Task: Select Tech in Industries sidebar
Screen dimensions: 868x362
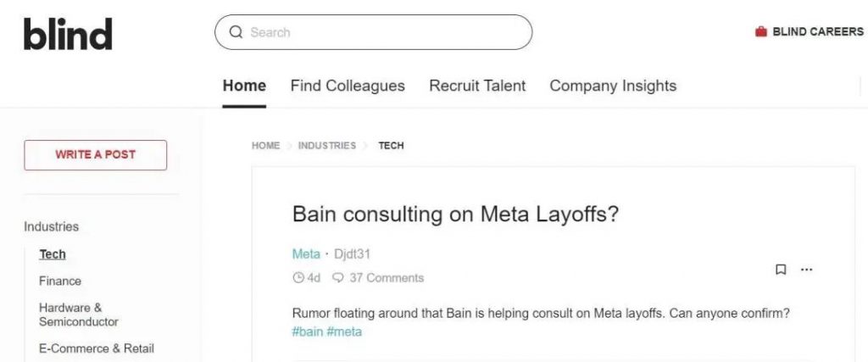Action: pyautogui.click(x=53, y=254)
